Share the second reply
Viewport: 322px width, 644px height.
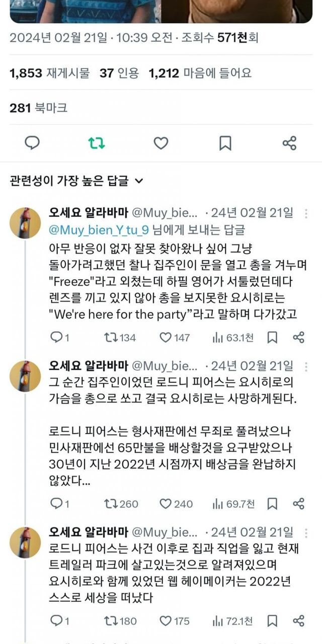click(298, 504)
